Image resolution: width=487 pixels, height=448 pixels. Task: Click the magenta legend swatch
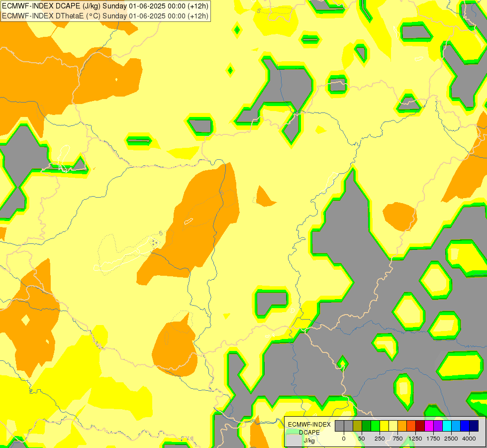coord(429,426)
